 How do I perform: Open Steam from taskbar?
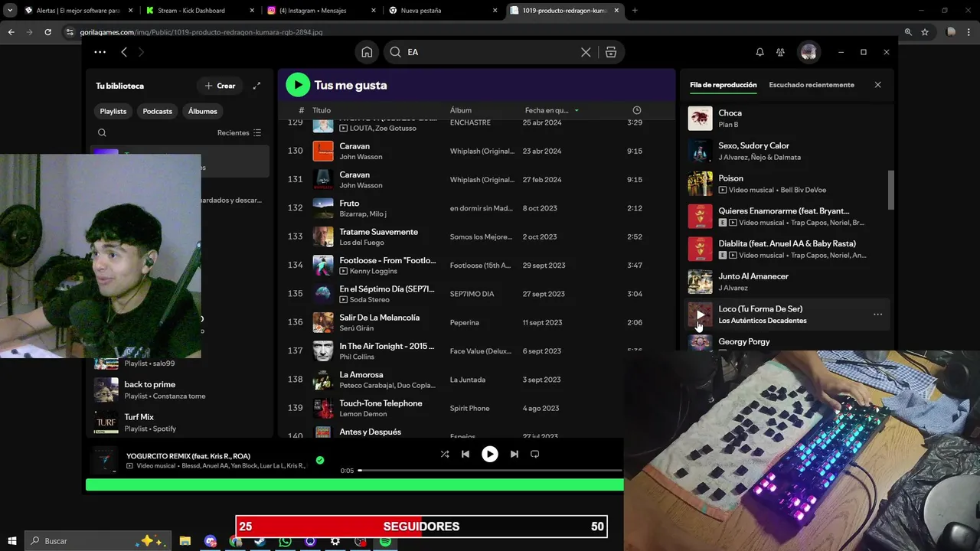(x=260, y=541)
